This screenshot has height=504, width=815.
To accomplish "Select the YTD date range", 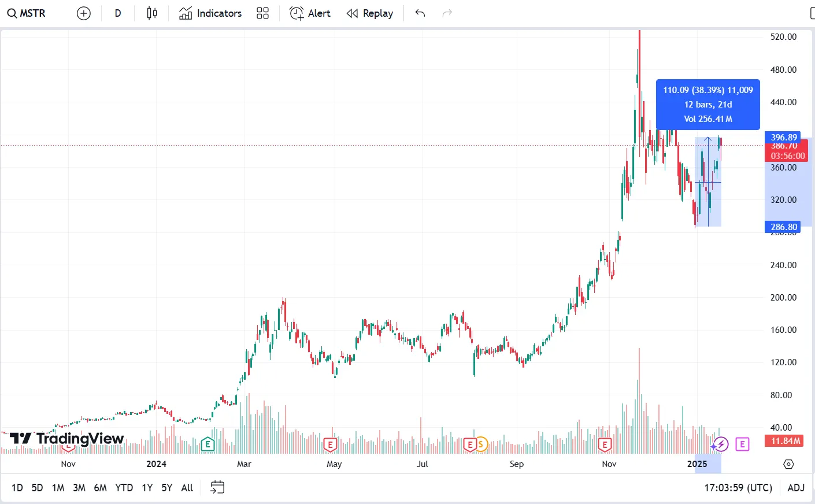I will [124, 488].
